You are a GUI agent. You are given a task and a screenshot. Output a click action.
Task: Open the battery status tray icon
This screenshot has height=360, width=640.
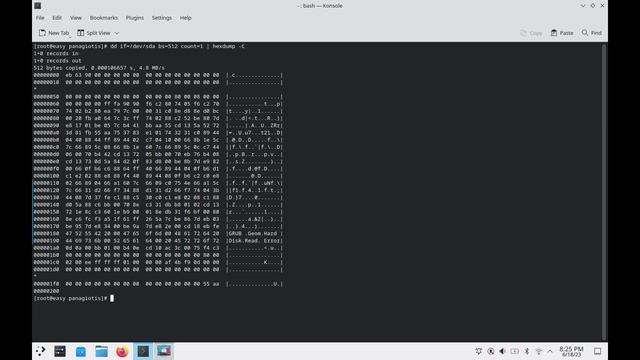[x=515, y=351]
